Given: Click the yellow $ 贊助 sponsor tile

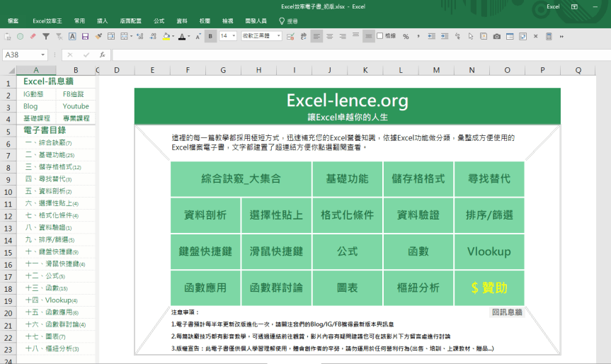Looking at the screenshot, I should point(489,288).
